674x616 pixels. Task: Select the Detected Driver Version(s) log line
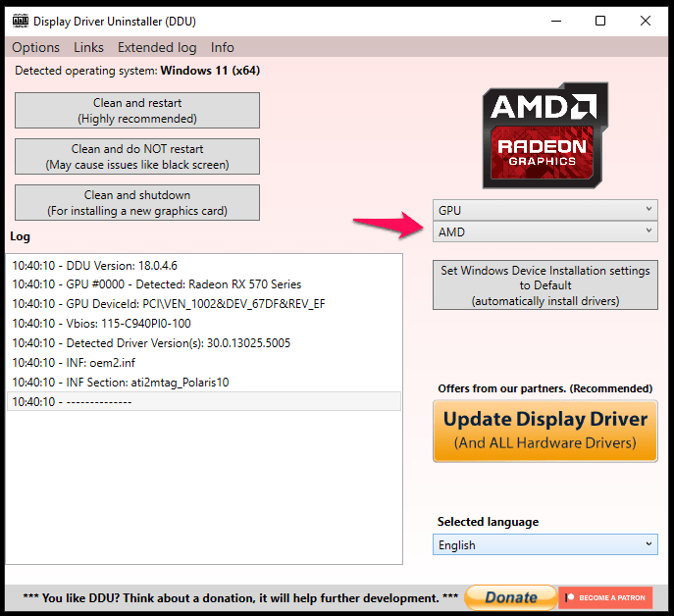(151, 343)
